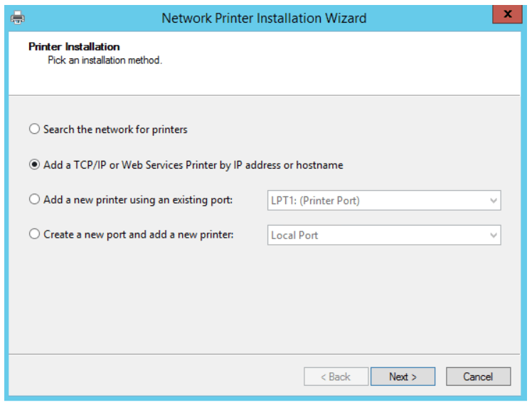Screen dimensions: 532x405
Task: Click the 'Add a TCP/IP or Web Services Printer' label
Action: click(x=193, y=165)
